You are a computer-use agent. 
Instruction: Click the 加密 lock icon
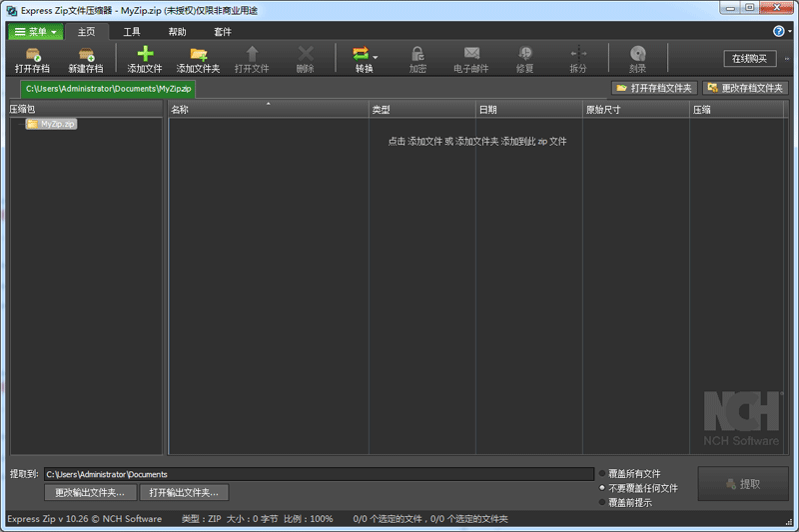pyautogui.click(x=417, y=54)
